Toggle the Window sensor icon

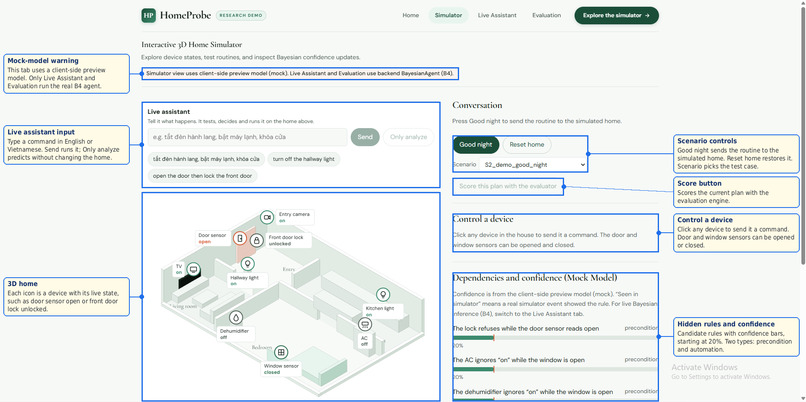point(281,352)
